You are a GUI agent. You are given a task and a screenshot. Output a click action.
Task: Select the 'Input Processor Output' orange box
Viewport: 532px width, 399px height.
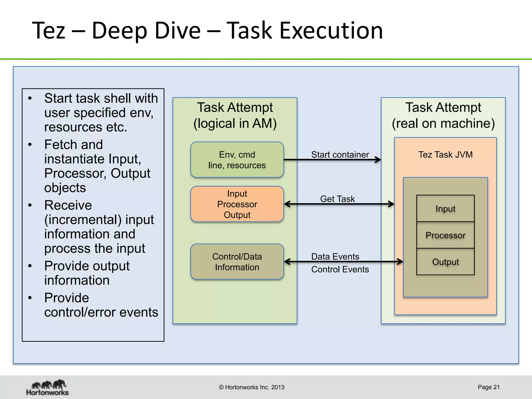coord(237,204)
